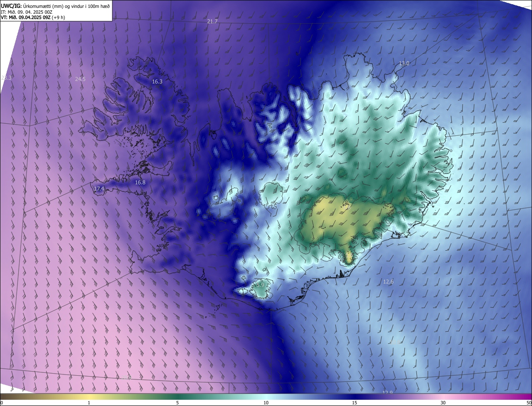This screenshot has height=406, width=532.
Task: Click the 30 tick on the color bar
Action: tap(443, 403)
